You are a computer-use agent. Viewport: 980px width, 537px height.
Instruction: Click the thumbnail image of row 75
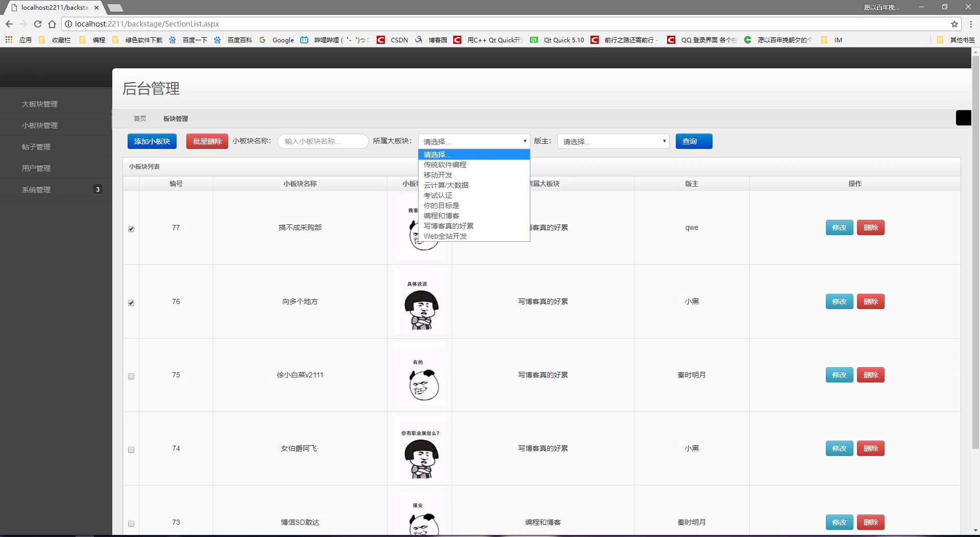[x=420, y=375]
